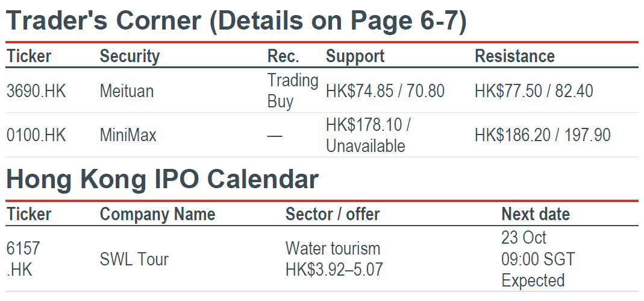Select the 0100.HK ticker cell
Screen dimensions: 644x301
[x=36, y=135]
